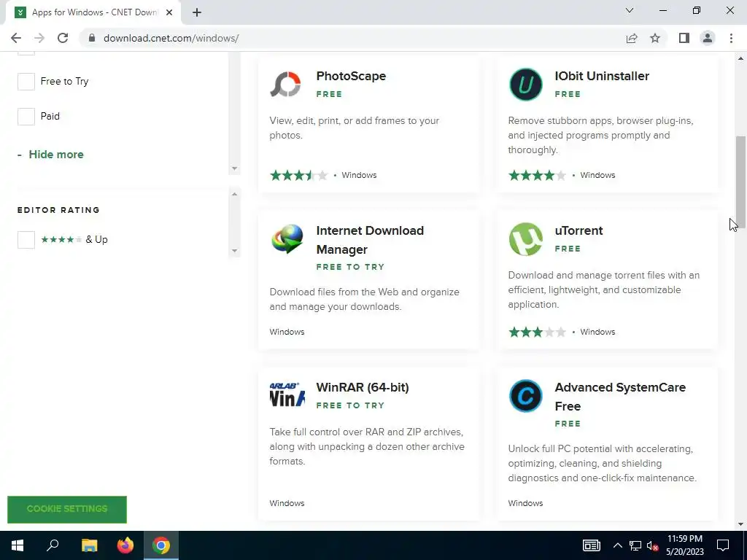Click the page scrollbar up arrow
This screenshot has height=560, width=747.
click(740, 58)
